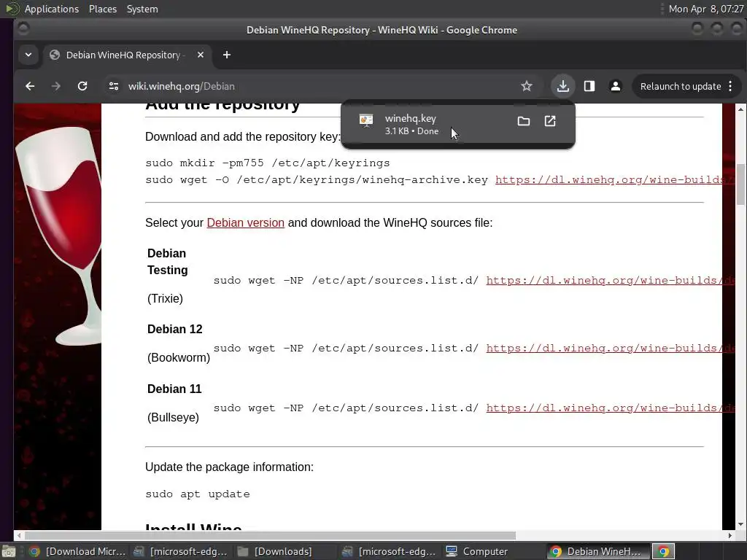Show winehq.key in folder
The image size is (747, 560).
click(x=524, y=121)
